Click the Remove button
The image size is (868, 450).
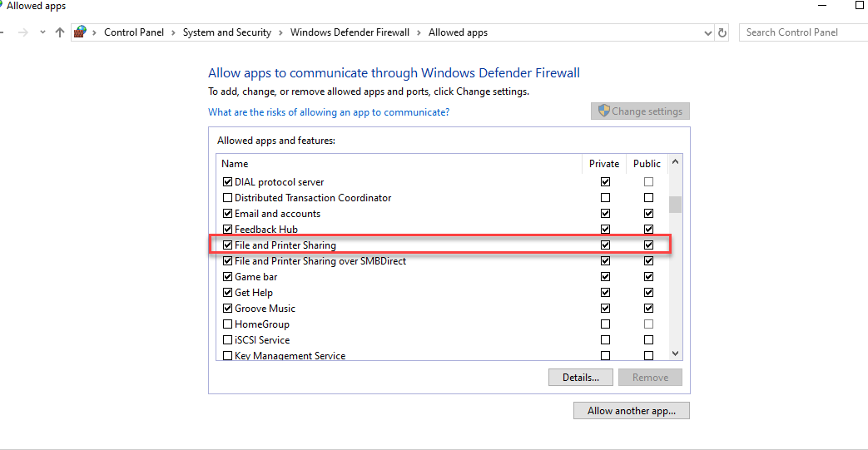651,378
